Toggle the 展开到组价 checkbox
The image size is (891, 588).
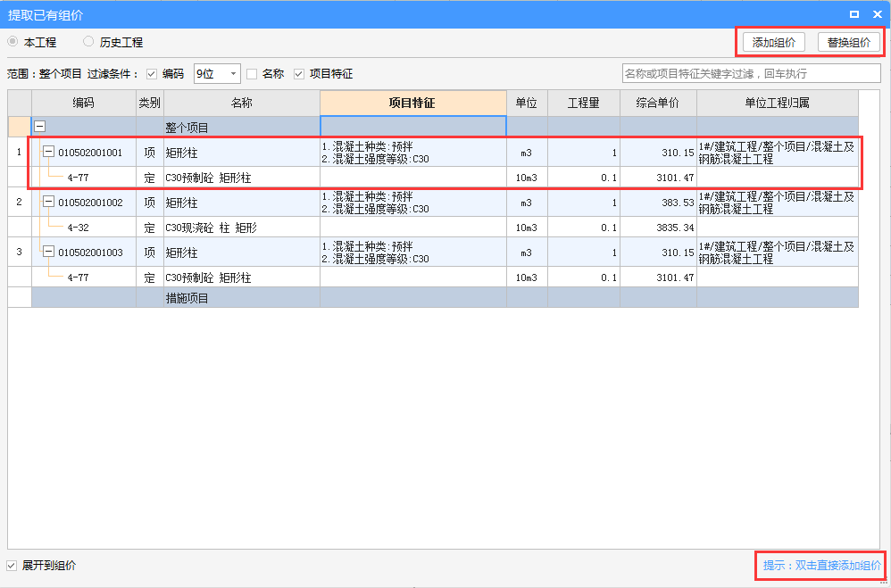12,566
